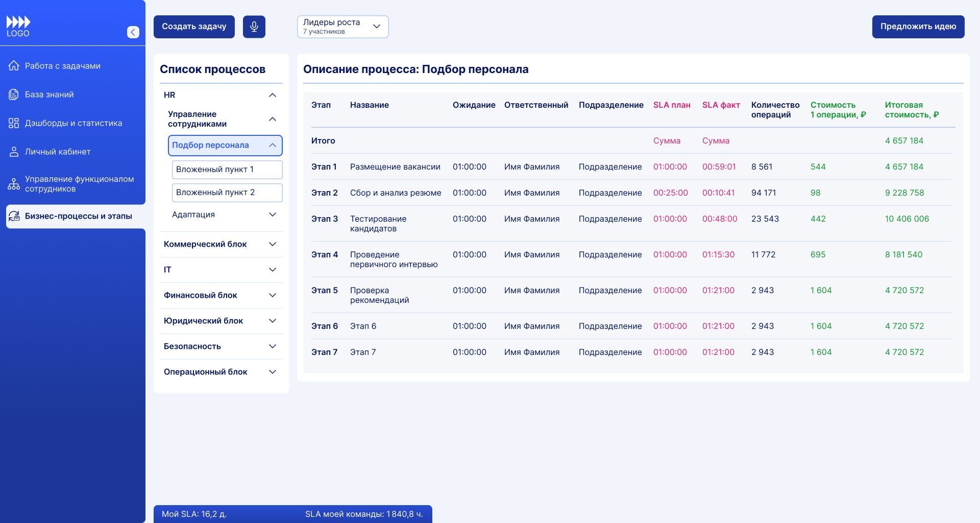Image resolution: width=980 pixels, height=523 pixels.
Task: Click the База знаний document icon
Action: click(14, 94)
